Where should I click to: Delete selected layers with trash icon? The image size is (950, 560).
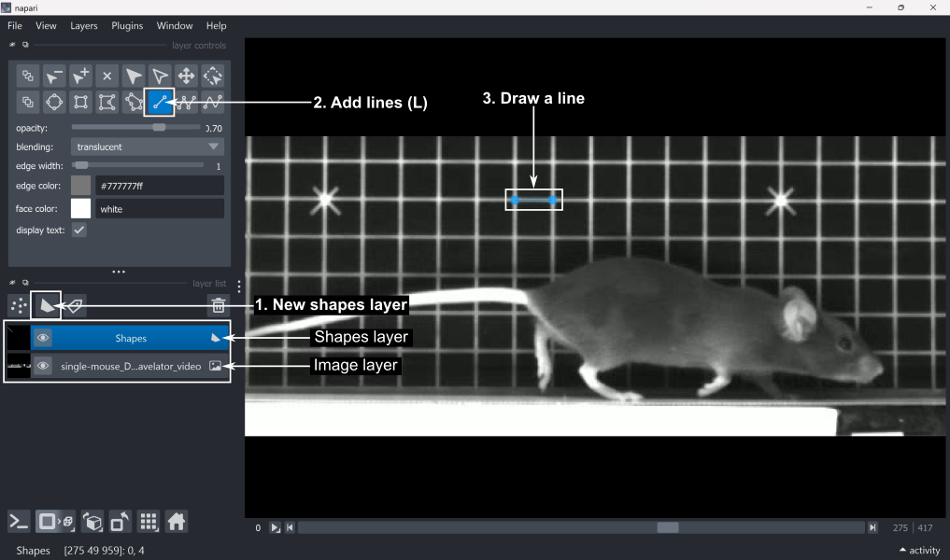click(x=218, y=305)
